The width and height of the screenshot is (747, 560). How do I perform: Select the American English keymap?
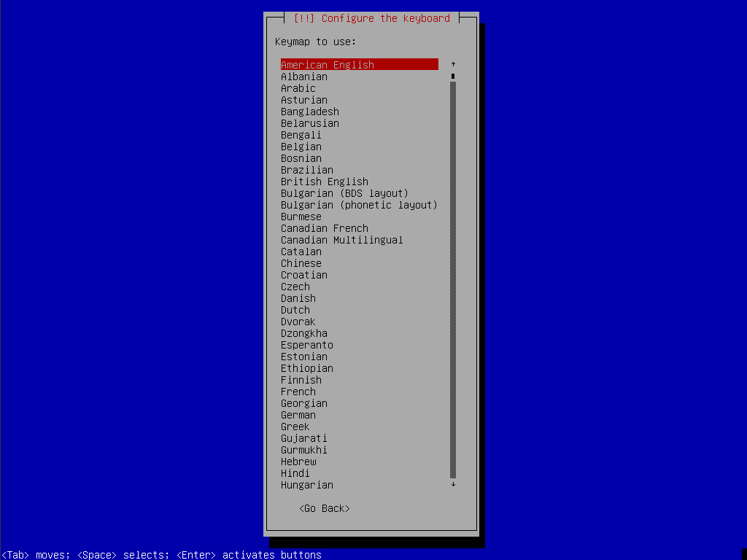(x=328, y=64)
